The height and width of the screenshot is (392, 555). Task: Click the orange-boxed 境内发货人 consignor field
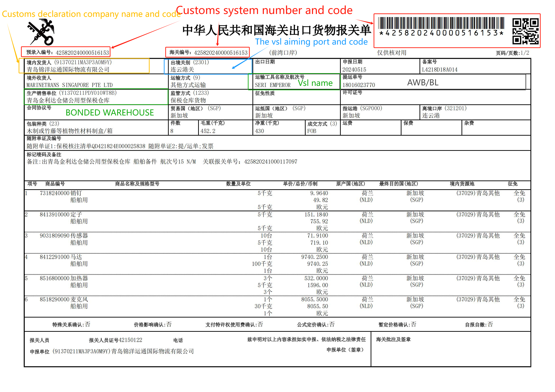coord(84,66)
